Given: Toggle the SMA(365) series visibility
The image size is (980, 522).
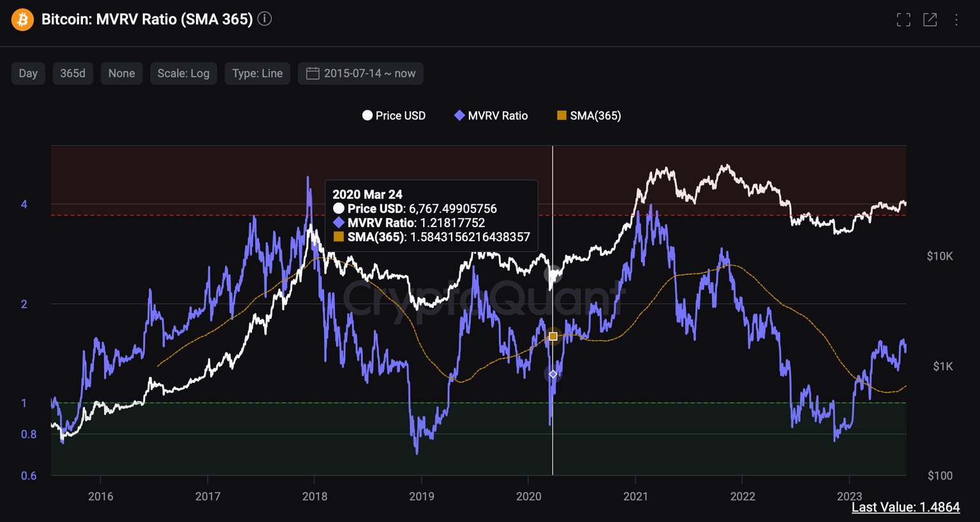Looking at the screenshot, I should click(588, 115).
